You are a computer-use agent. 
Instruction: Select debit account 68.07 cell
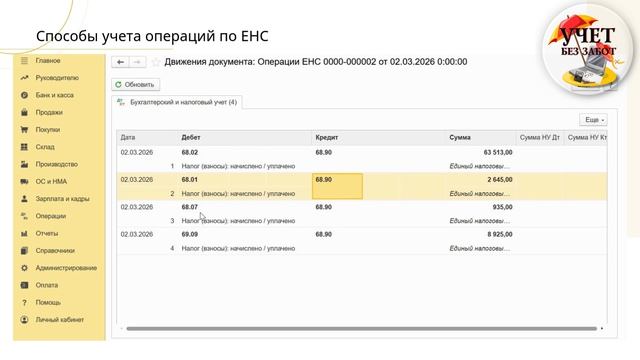190,207
